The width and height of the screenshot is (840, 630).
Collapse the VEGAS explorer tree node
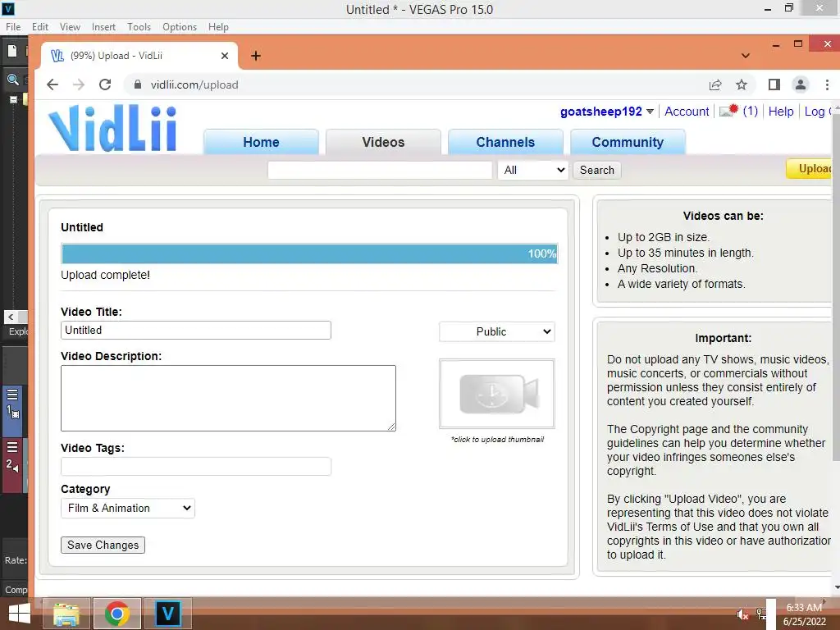pos(13,99)
